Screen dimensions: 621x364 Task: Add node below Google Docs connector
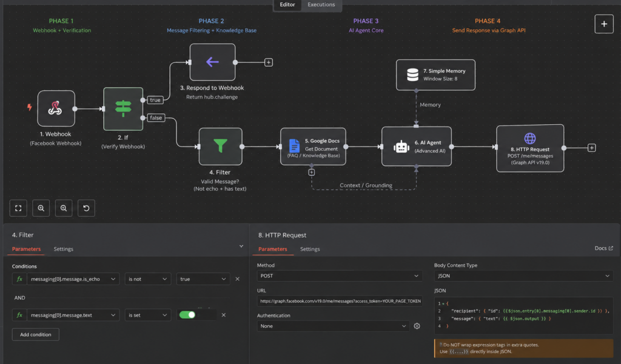(312, 173)
